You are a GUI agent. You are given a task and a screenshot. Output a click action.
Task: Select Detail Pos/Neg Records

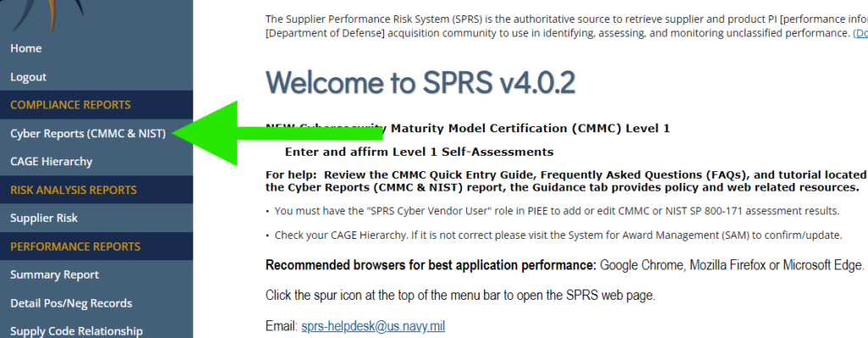[x=71, y=303]
